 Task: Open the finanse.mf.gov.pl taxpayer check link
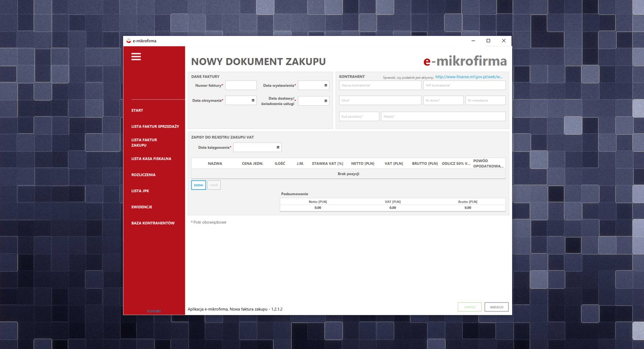(469, 77)
